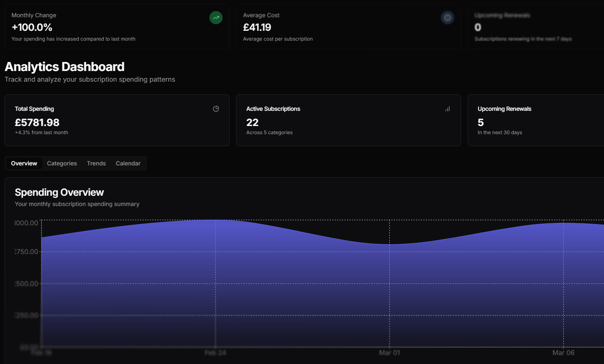
Task: Click the pie chart icon on Total Spending card
Action: tap(216, 108)
